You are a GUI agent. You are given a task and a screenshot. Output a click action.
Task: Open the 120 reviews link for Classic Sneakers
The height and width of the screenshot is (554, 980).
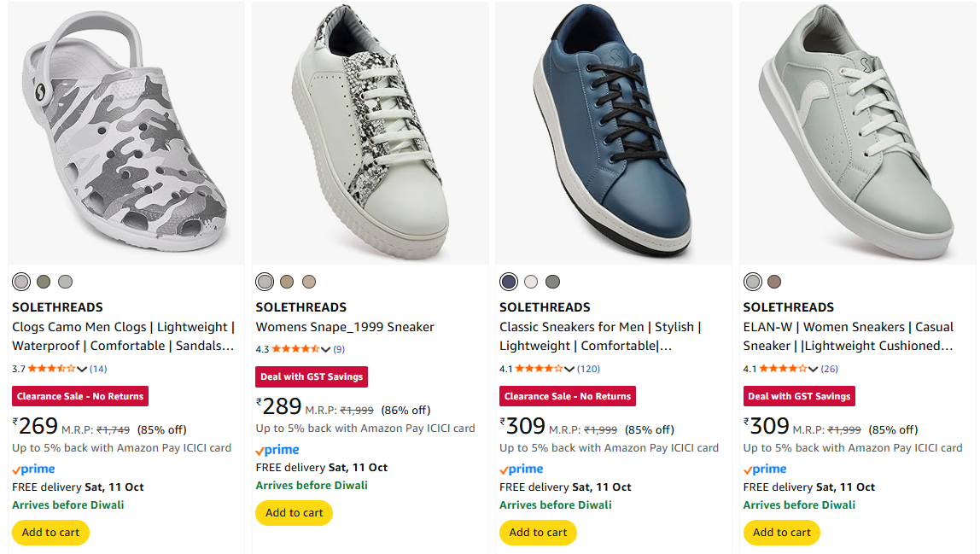588,369
